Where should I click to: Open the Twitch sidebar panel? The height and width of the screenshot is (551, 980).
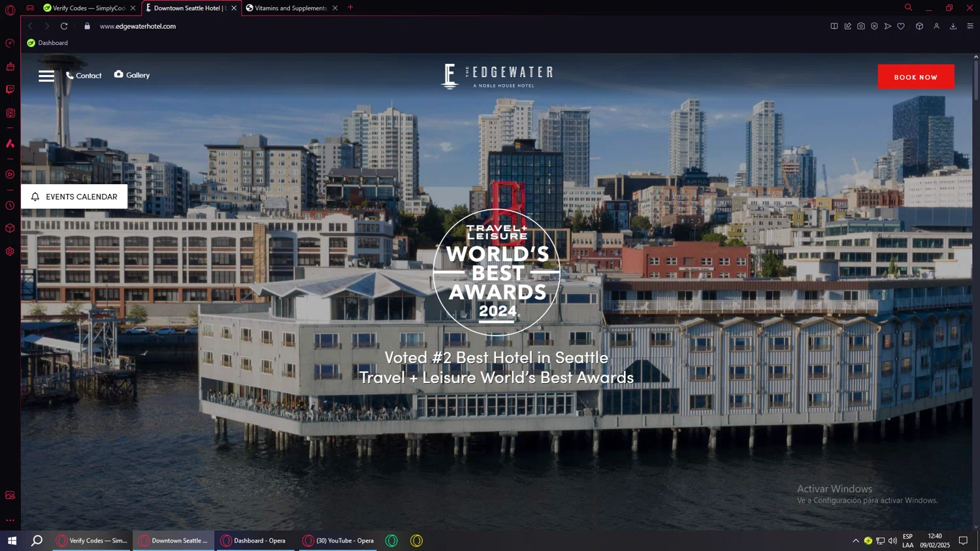pyautogui.click(x=10, y=89)
